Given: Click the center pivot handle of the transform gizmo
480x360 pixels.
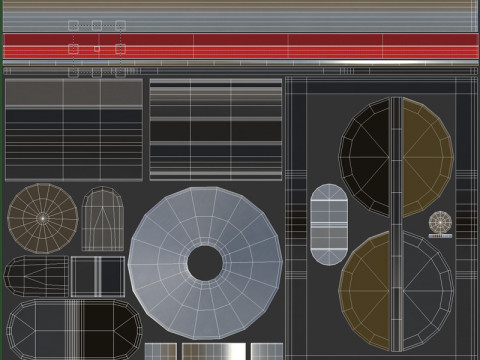Looking at the screenshot, I should [97, 49].
